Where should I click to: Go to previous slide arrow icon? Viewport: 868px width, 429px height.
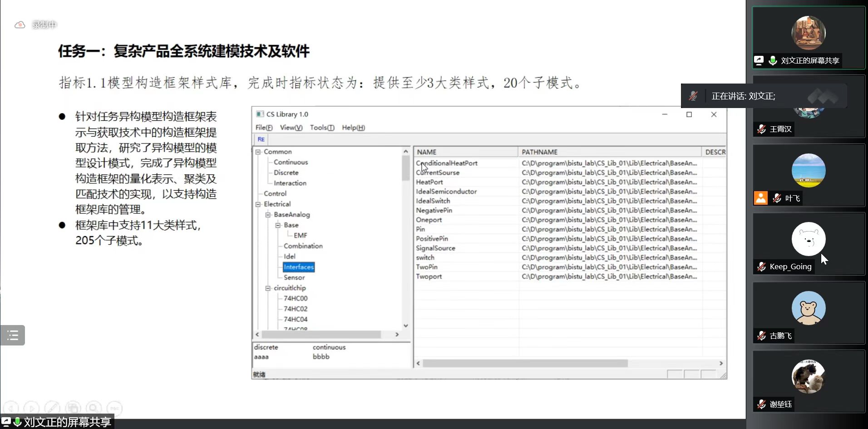(x=11, y=408)
